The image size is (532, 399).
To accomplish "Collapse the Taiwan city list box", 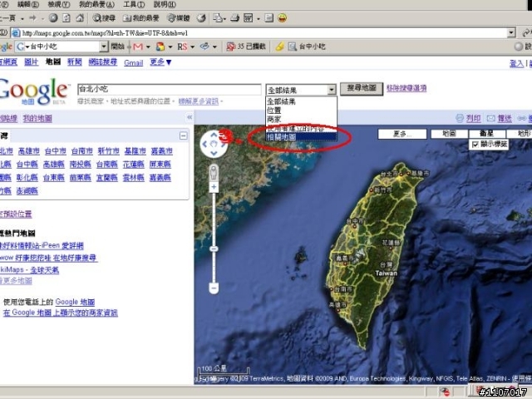I will click(184, 135).
